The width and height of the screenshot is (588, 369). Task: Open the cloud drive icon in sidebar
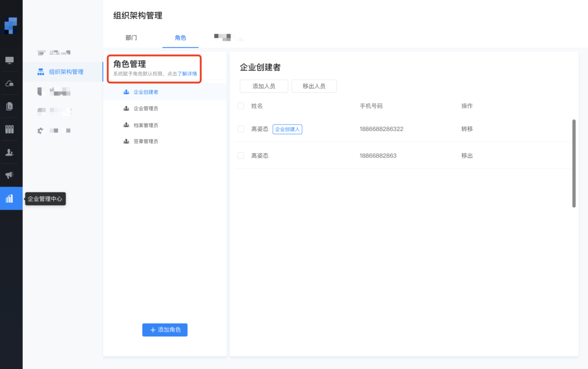pyautogui.click(x=9, y=83)
